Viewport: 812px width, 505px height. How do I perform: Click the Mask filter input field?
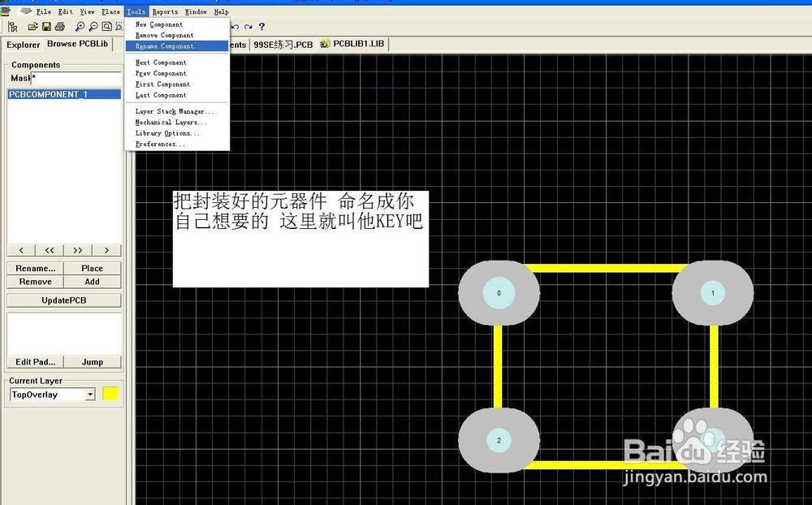pos(76,78)
